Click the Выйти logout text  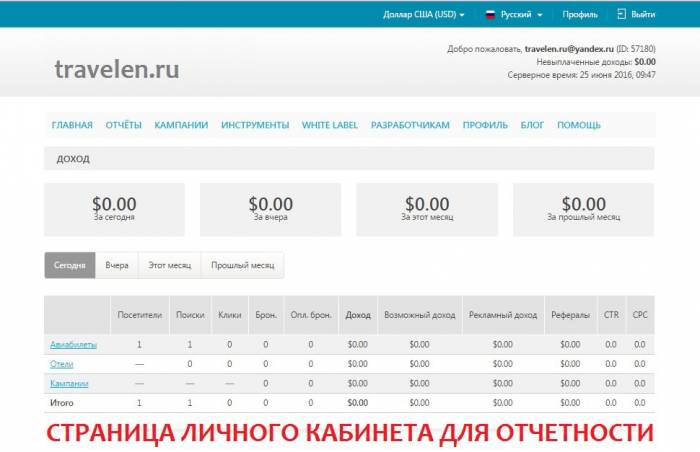pyautogui.click(x=643, y=14)
